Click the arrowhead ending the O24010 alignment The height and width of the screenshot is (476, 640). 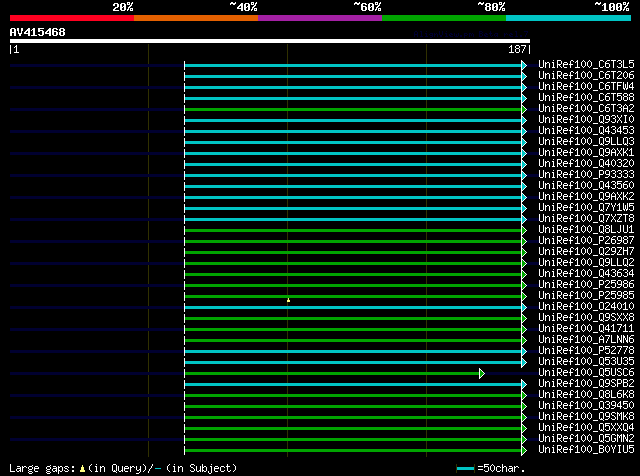[524, 307]
